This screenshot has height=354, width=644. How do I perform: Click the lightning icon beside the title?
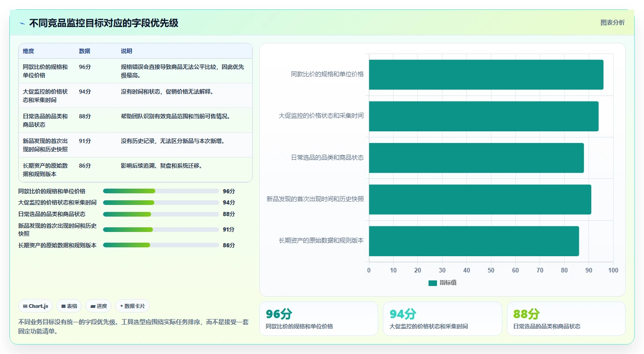point(22,23)
